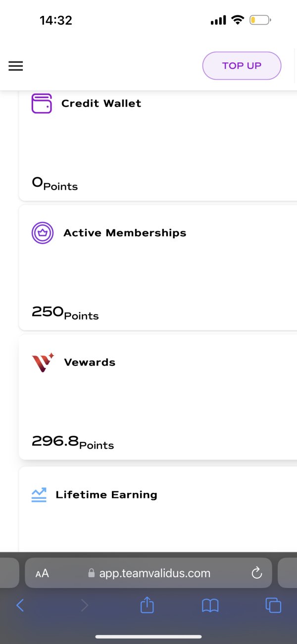This screenshot has height=644, width=297.
Task: Click the 296.8 Points Vewards balance
Action: [x=73, y=441]
